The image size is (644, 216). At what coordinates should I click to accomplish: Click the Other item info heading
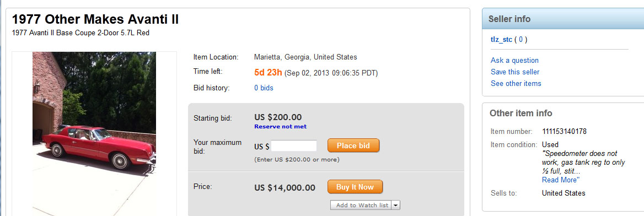click(x=521, y=114)
